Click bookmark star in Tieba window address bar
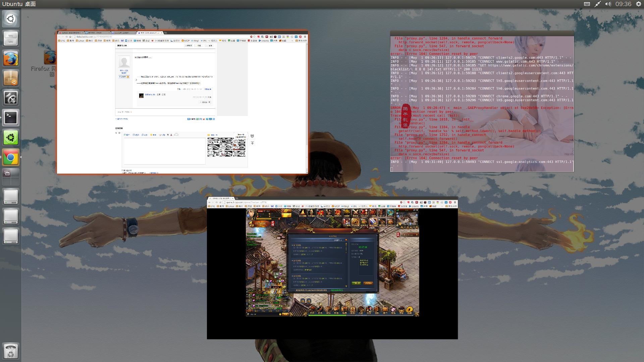Screen dimensions: 644x362 [x=255, y=37]
